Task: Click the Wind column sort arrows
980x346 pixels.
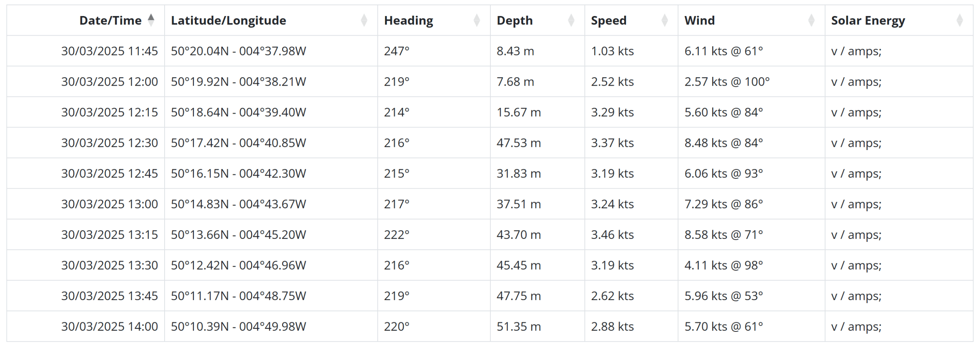Action: (811, 20)
